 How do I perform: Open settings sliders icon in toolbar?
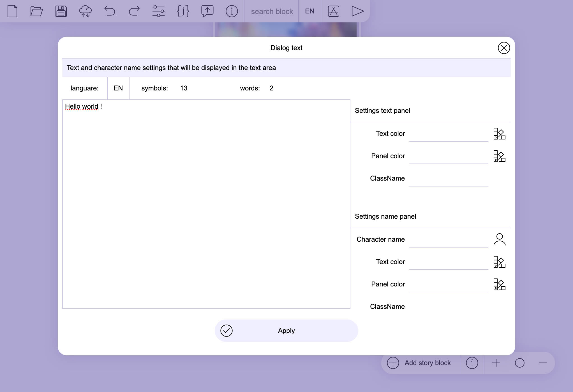pos(158,11)
